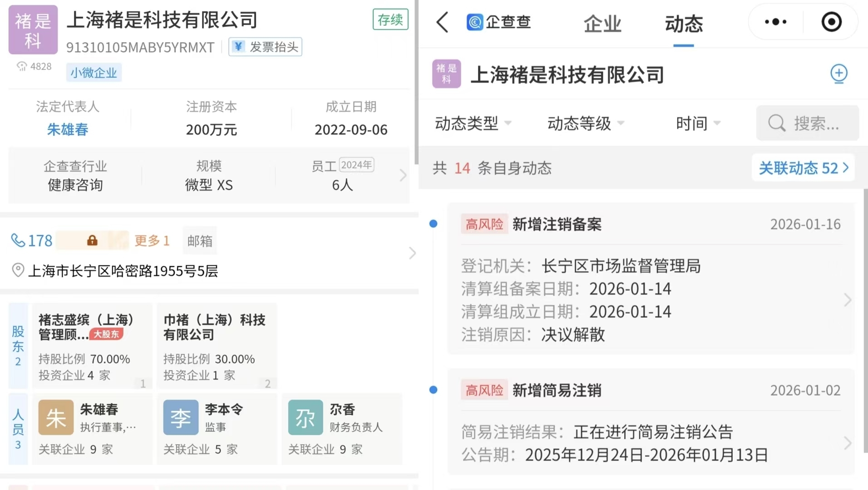Open the 动态类型 filter dropdown
868x490 pixels.
tap(473, 123)
